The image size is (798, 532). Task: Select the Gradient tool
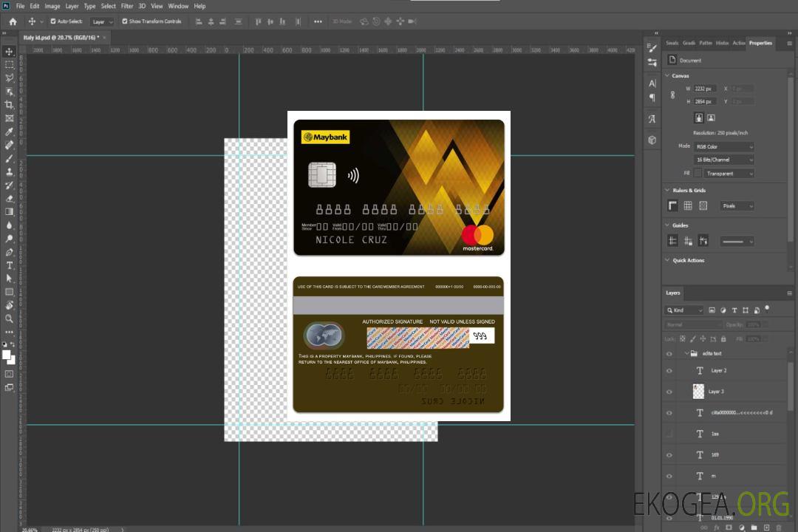click(x=9, y=212)
